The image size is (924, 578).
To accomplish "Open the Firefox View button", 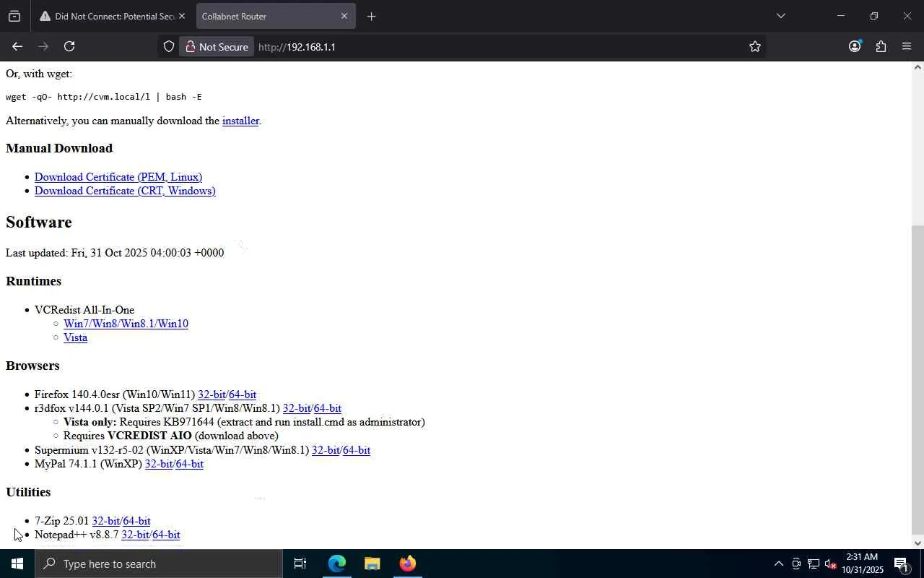I will 14,16.
